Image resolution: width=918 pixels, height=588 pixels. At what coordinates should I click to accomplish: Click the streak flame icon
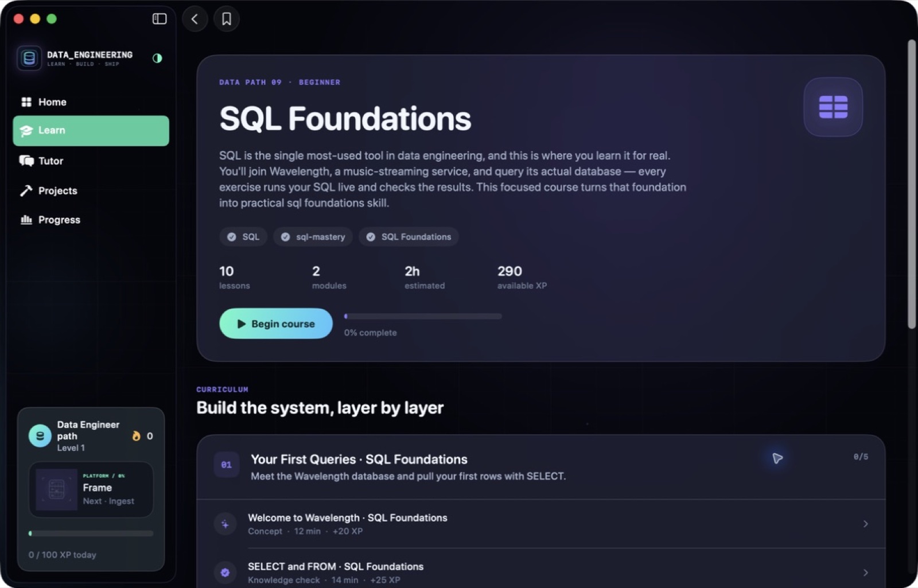tap(136, 436)
